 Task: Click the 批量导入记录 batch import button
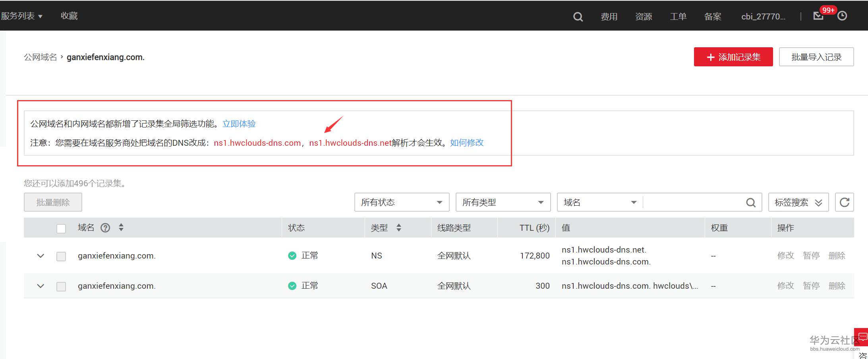click(816, 57)
